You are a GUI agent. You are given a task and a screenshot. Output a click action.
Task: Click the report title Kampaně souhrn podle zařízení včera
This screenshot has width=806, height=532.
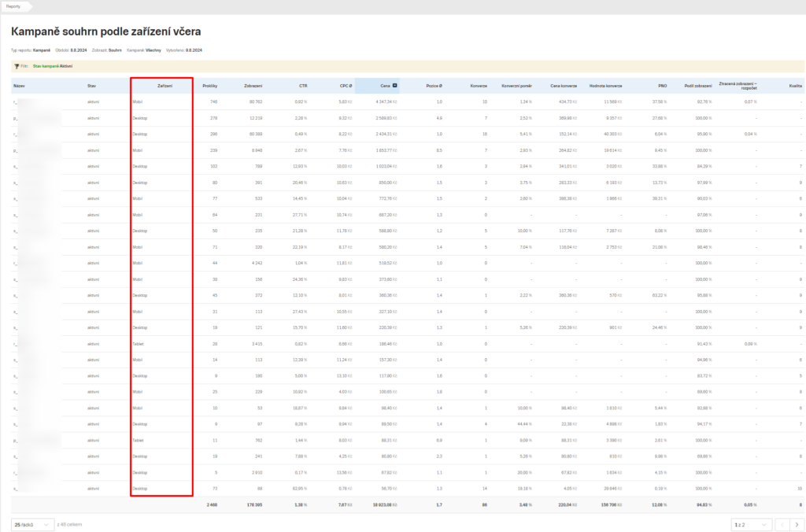pos(106,31)
